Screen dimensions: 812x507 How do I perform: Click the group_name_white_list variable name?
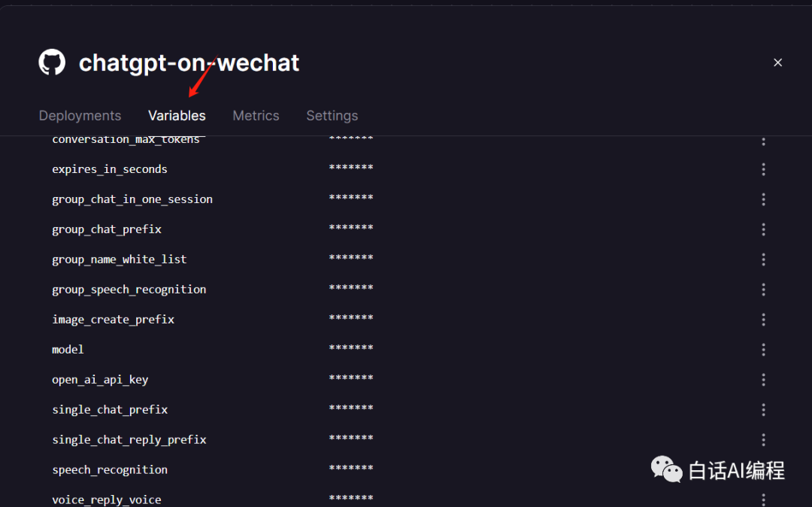coord(119,260)
